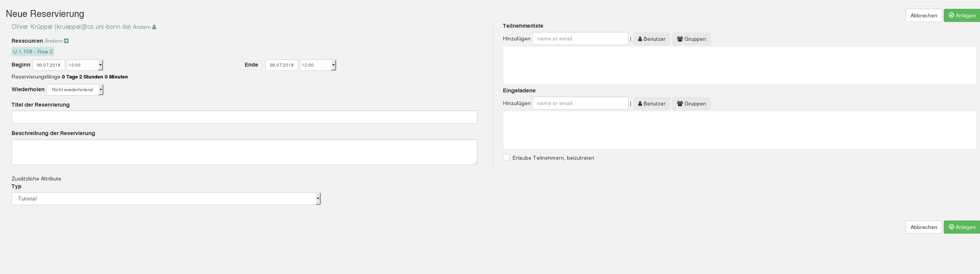
Task: Enable Erlaube Teilnehmern, beizutreten checkbox
Action: pyautogui.click(x=506, y=157)
